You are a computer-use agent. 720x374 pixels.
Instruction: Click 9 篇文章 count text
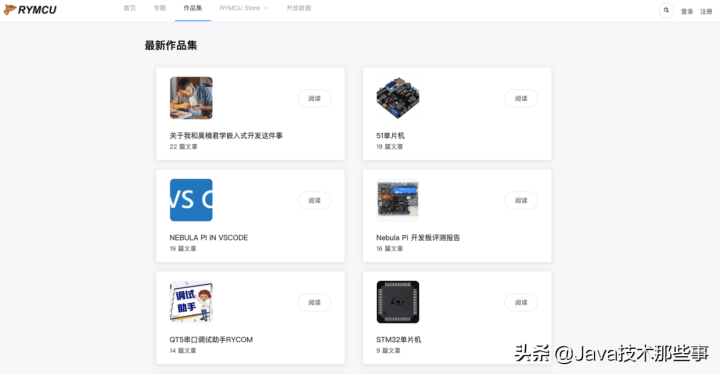pos(388,351)
